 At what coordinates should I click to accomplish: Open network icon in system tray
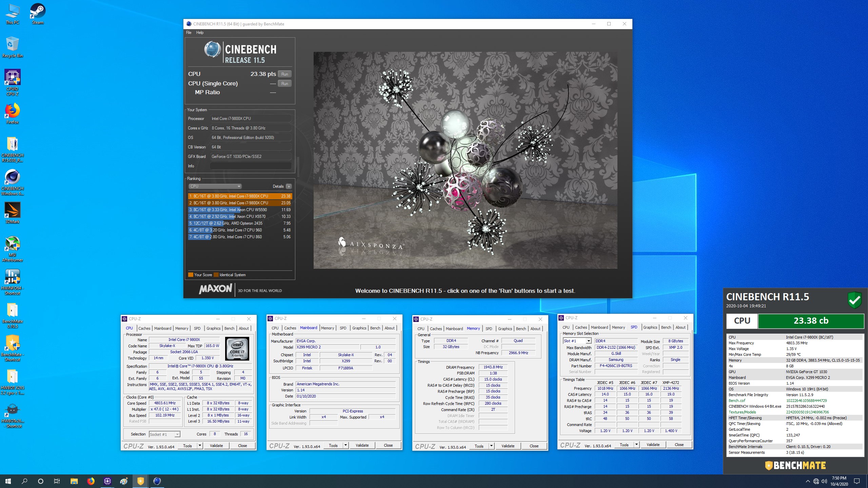coord(816,481)
